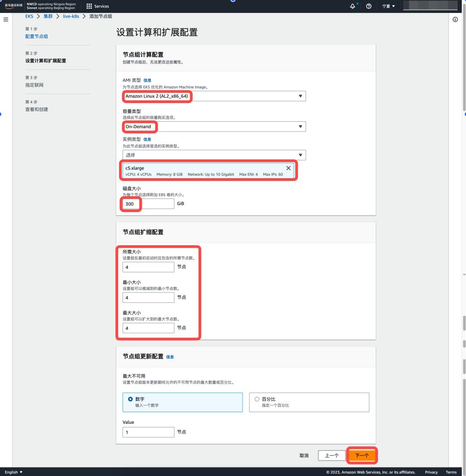Open the Services grid menu

click(98, 6)
